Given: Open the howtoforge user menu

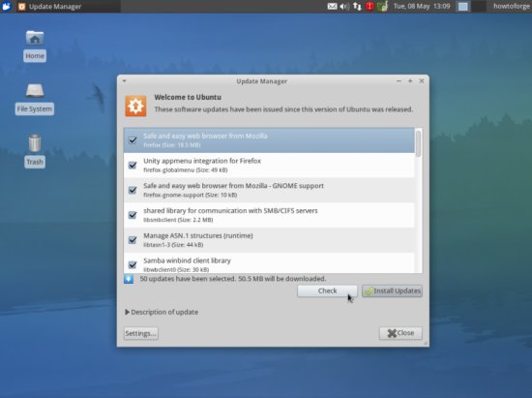Looking at the screenshot, I should click(511, 6).
